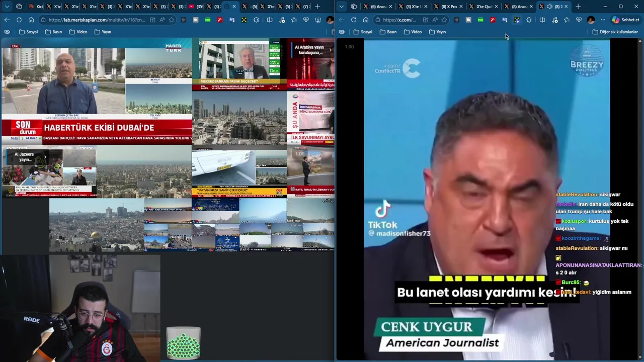The width and height of the screenshot is (644, 362).
Task: Close the active multitv tab
Action: [234, 7]
